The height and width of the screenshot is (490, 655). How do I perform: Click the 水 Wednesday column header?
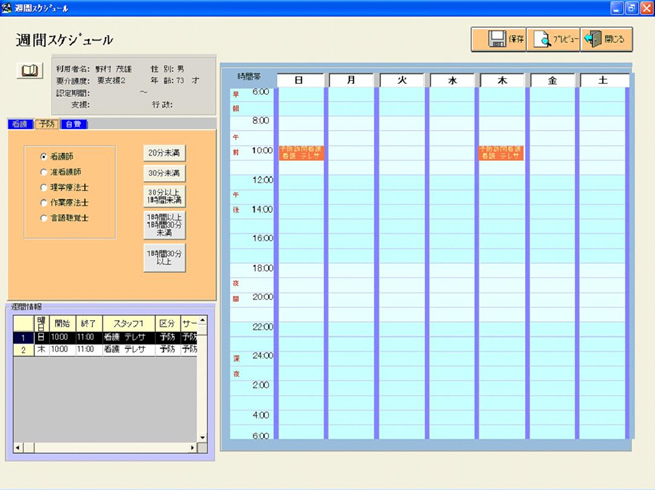click(x=452, y=79)
